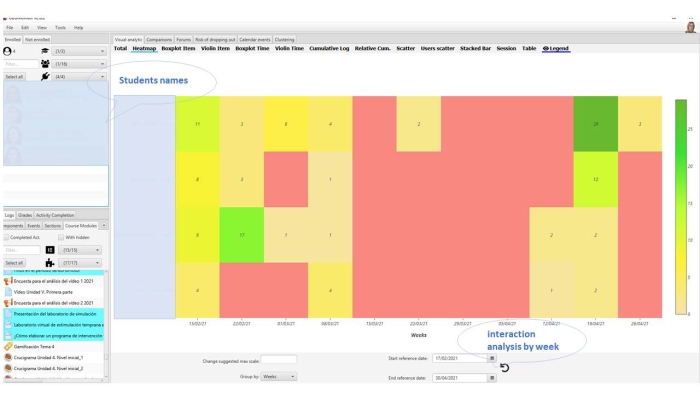This screenshot has height=397, width=700.
Task: Show the Boxplot Item chart
Action: pos(178,48)
